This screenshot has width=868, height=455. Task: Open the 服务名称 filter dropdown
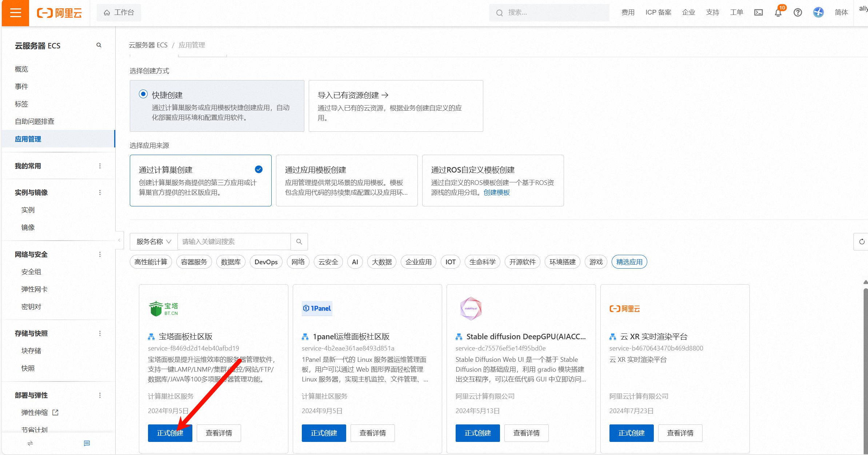click(x=153, y=242)
